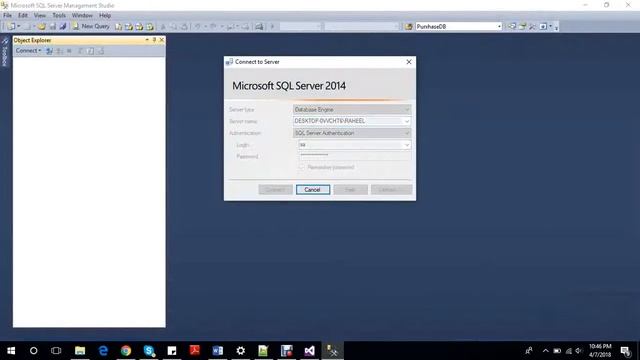Open the Windows Start menu

(11, 351)
